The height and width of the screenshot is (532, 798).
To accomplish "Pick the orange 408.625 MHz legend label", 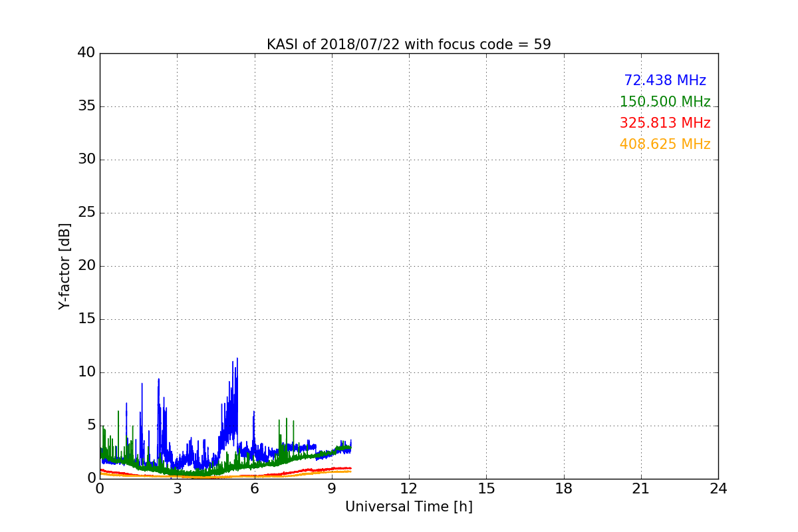I will 665,144.
